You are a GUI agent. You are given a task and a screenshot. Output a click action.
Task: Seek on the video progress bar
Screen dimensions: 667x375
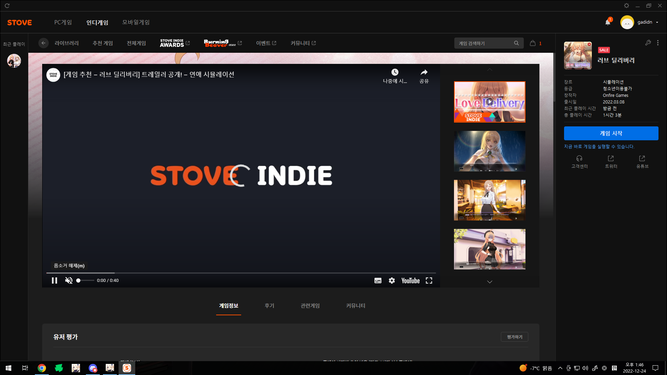pos(241,273)
